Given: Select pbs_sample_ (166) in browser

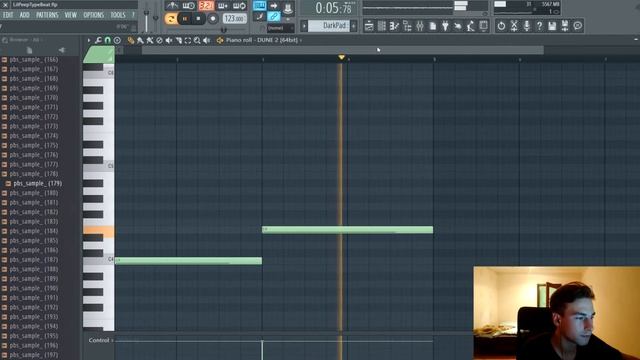Looking at the screenshot, I should click(33, 60).
